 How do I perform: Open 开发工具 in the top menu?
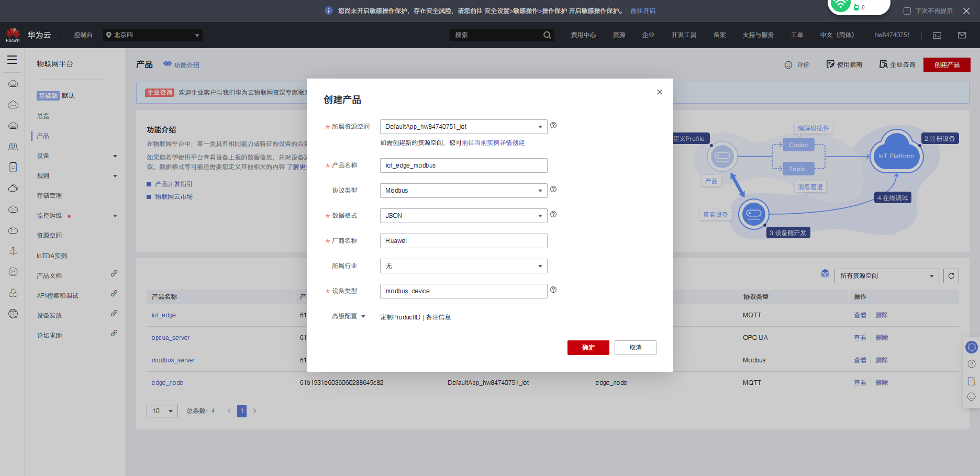tap(684, 35)
